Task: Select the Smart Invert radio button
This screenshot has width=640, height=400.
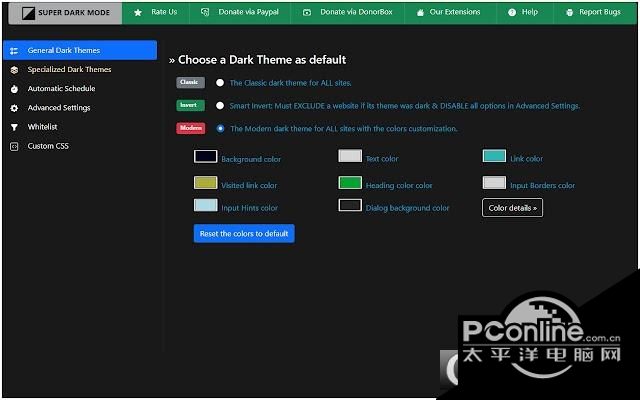Action: click(x=220, y=106)
